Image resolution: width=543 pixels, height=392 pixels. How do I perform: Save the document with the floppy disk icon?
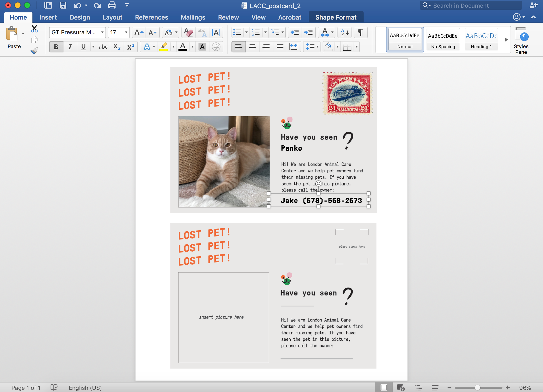[x=63, y=5]
